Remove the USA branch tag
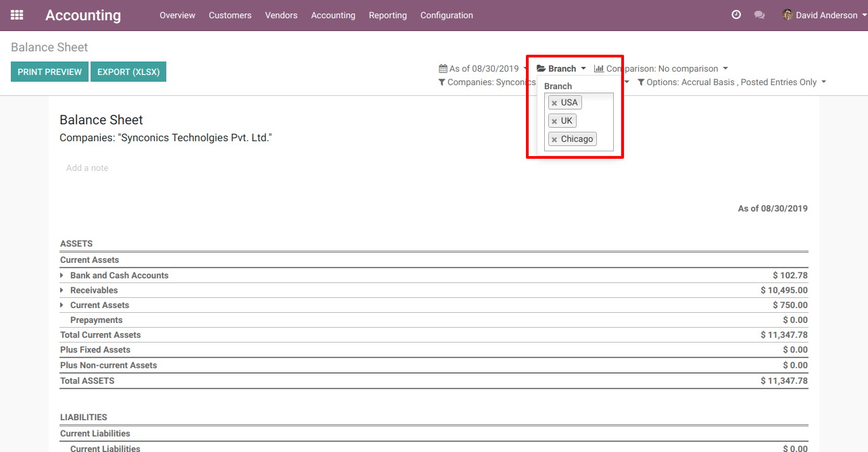The height and width of the screenshot is (452, 868). pos(554,103)
